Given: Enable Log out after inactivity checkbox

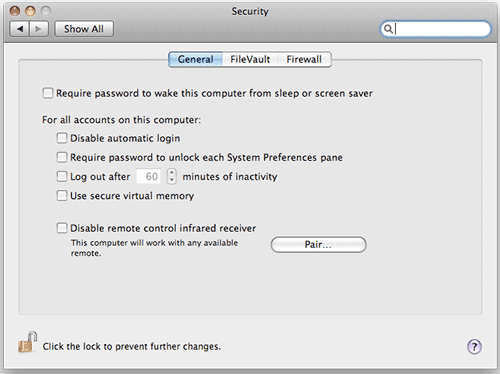Looking at the screenshot, I should [62, 176].
